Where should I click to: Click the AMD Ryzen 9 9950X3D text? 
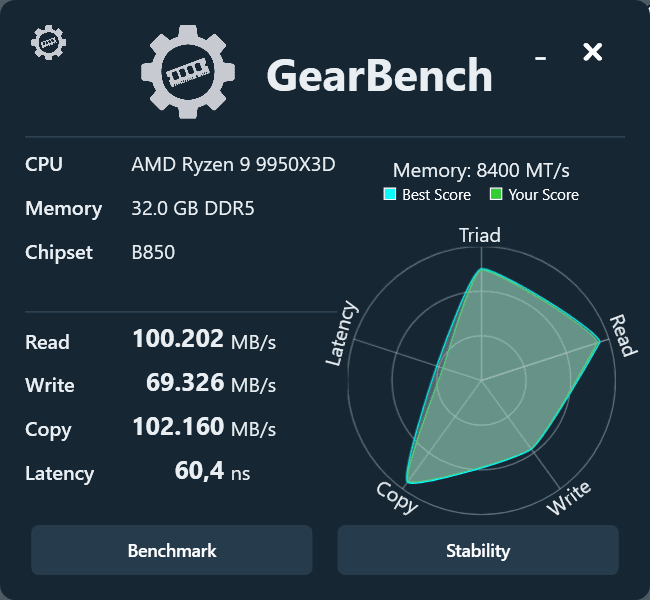tap(233, 164)
